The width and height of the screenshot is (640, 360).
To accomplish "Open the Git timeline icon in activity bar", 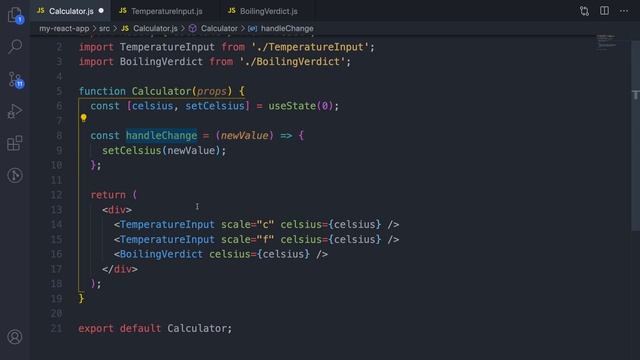I will (x=15, y=175).
